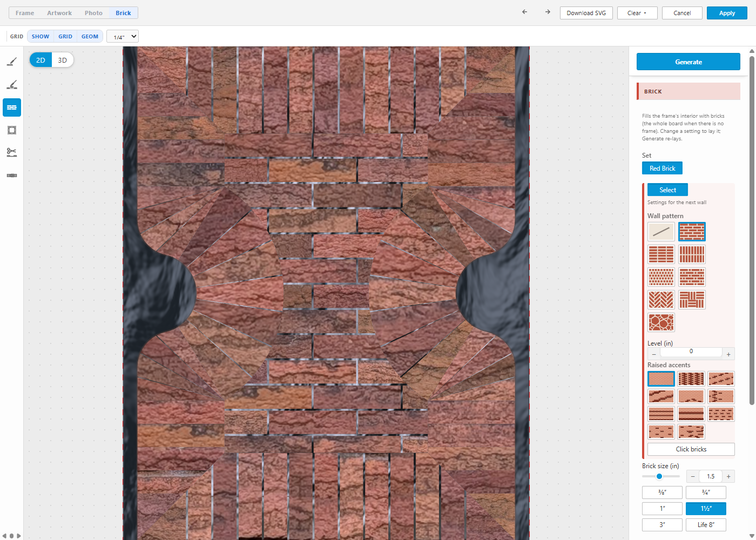Select the 1½" brick size preset
756x540 pixels.
click(706, 509)
